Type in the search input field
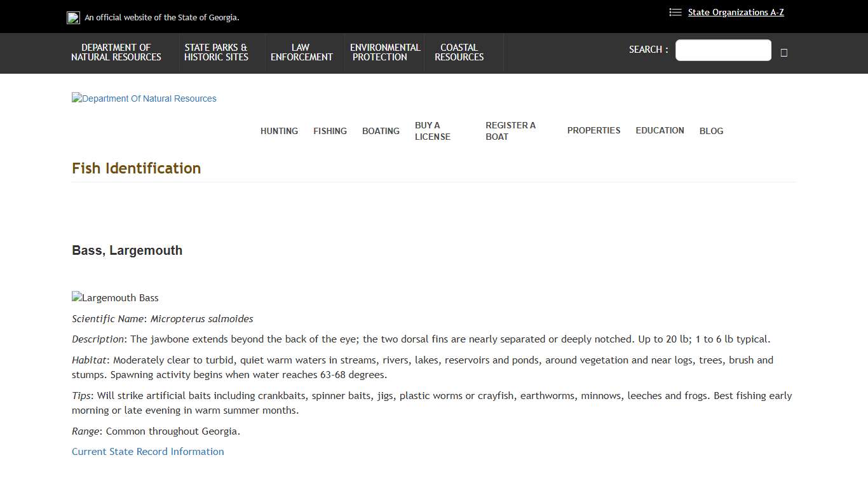 [x=722, y=50]
